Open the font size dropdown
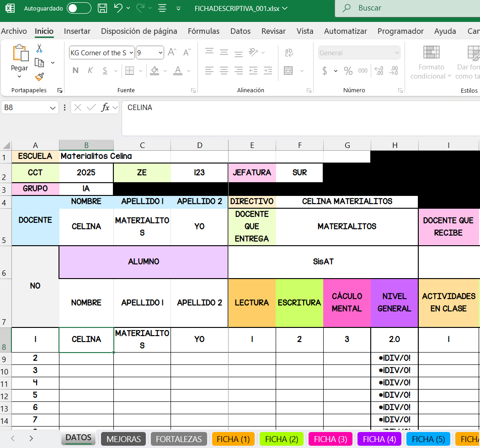Viewport: 480px width, 448px height. pos(160,53)
